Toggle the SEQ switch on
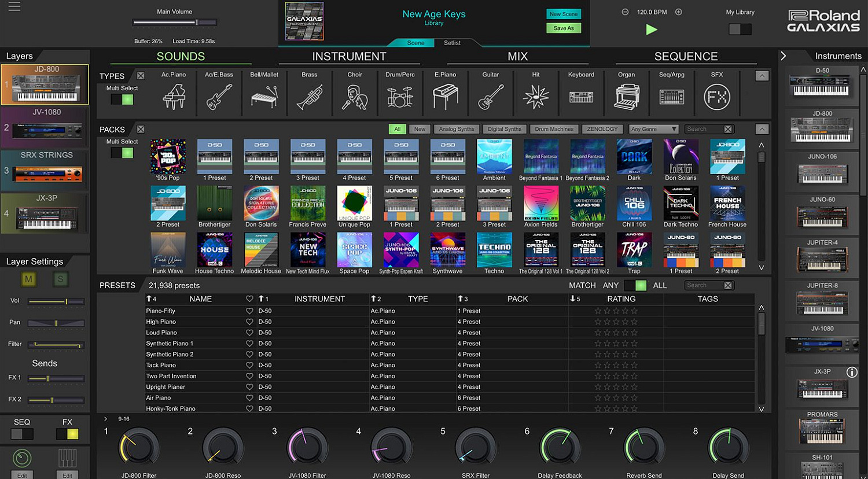The image size is (868, 479). coord(22,434)
